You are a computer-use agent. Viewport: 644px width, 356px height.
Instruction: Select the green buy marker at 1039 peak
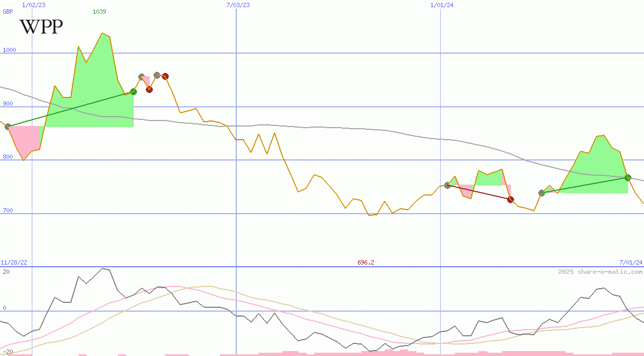point(133,91)
